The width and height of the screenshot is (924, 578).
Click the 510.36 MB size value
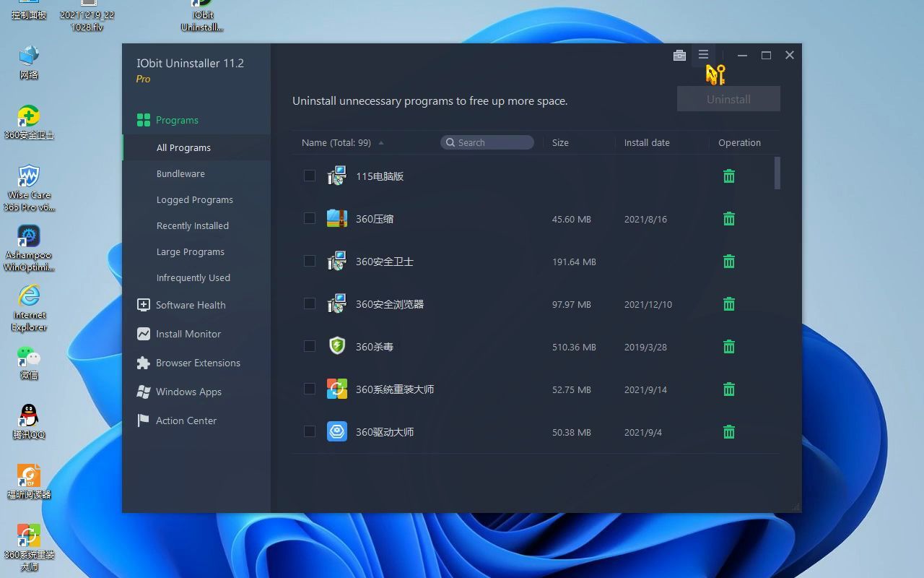coord(574,347)
